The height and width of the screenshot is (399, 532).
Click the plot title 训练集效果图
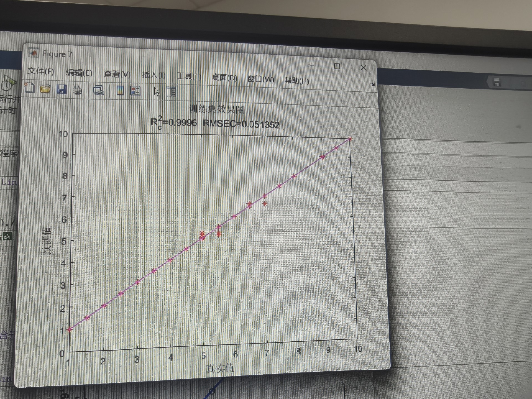pos(217,110)
